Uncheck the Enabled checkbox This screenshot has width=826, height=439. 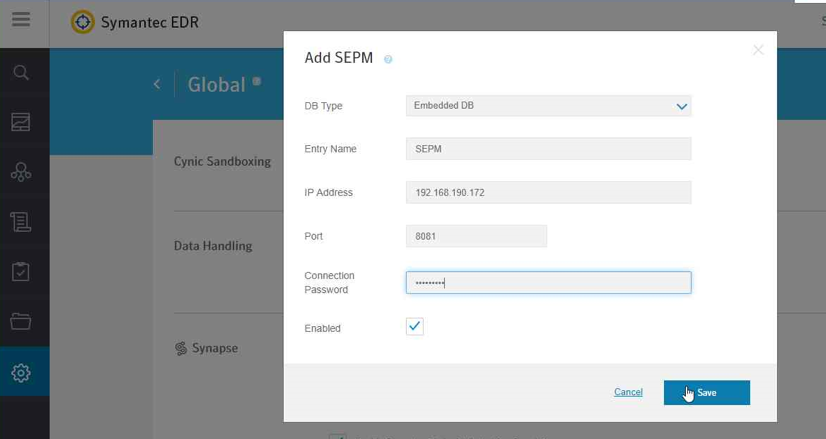pyautogui.click(x=415, y=326)
